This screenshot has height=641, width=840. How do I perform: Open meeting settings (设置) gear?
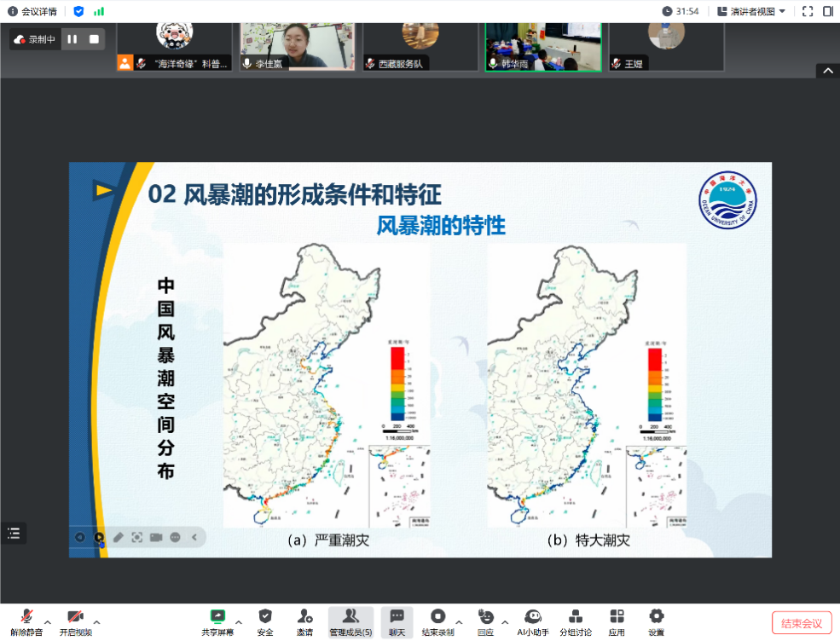click(656, 617)
